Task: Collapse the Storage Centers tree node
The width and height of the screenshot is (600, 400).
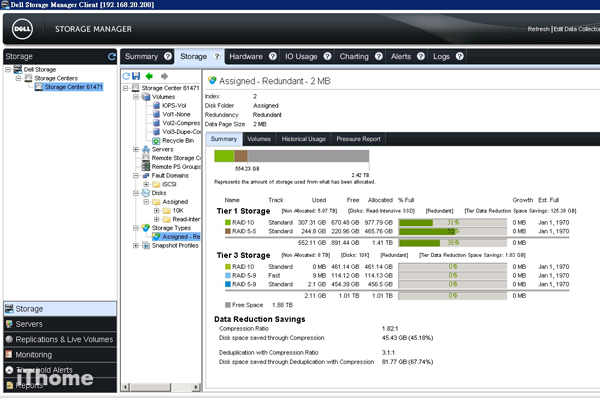Action: [x=18, y=78]
